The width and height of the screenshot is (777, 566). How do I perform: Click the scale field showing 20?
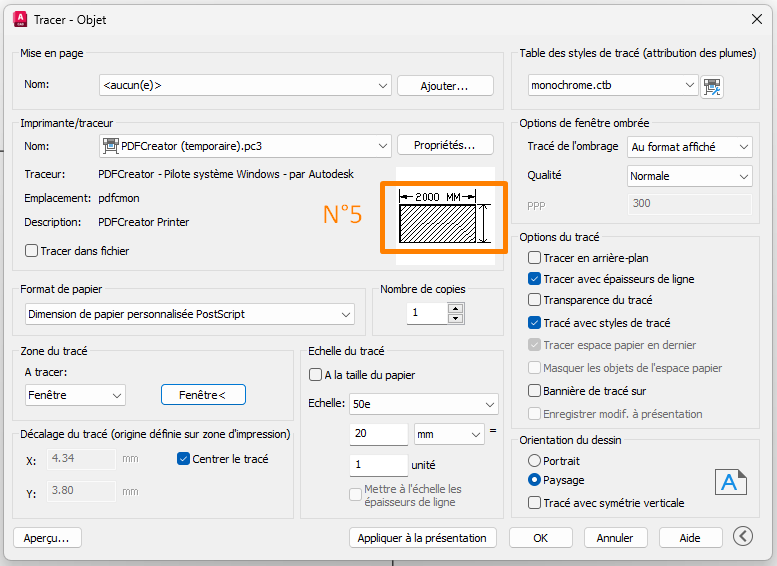point(379,434)
